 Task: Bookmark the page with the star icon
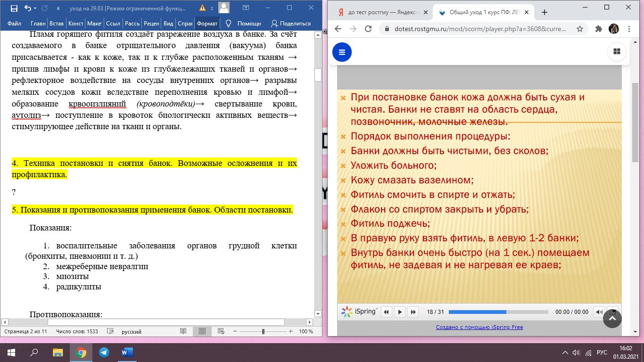click(580, 29)
